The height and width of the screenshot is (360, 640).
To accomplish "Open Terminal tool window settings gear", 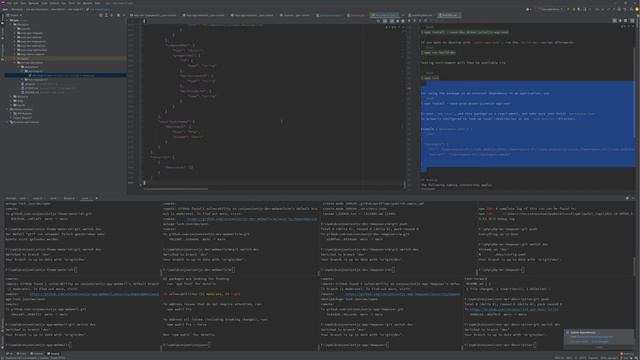I will pos(627,198).
